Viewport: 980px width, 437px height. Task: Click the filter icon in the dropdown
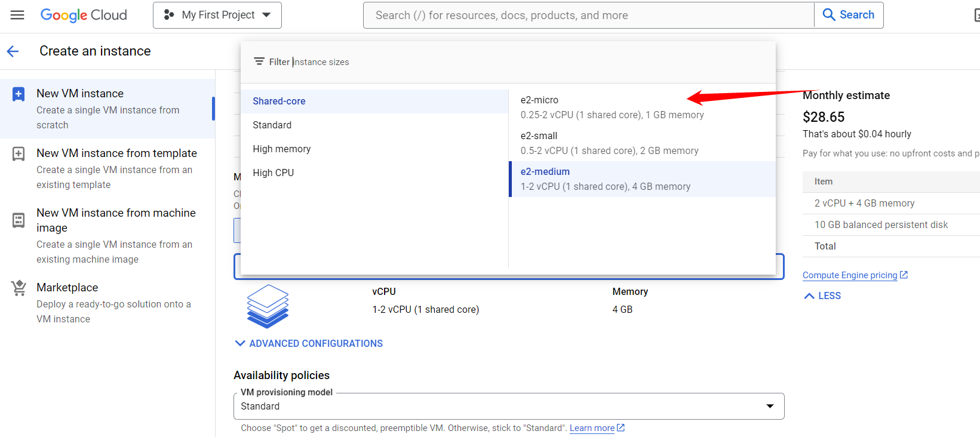point(259,61)
